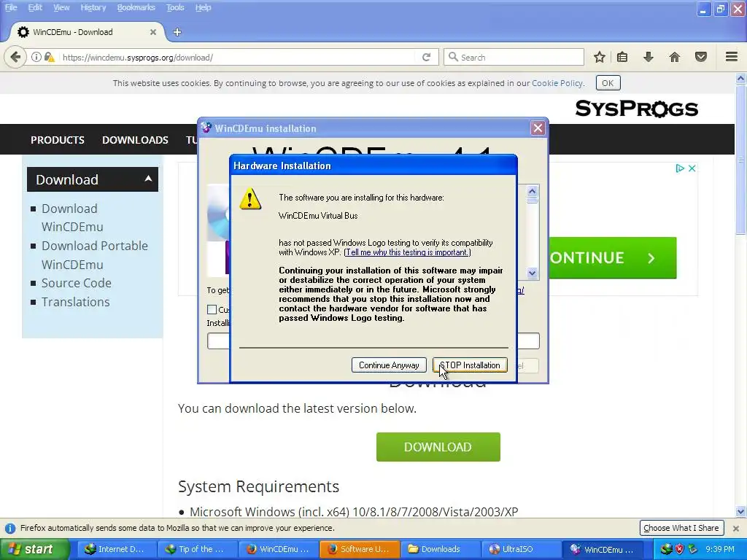Switch to Downloads folder in taskbar
The height and width of the screenshot is (560, 747).
441,549
